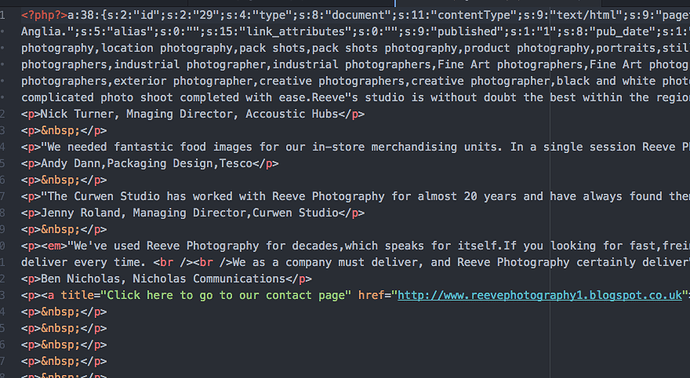Image resolution: width=690 pixels, height=378 pixels.
Task: Place cursor in the 'Nick Turner, Mnaging Director' line
Action: [x=189, y=114]
